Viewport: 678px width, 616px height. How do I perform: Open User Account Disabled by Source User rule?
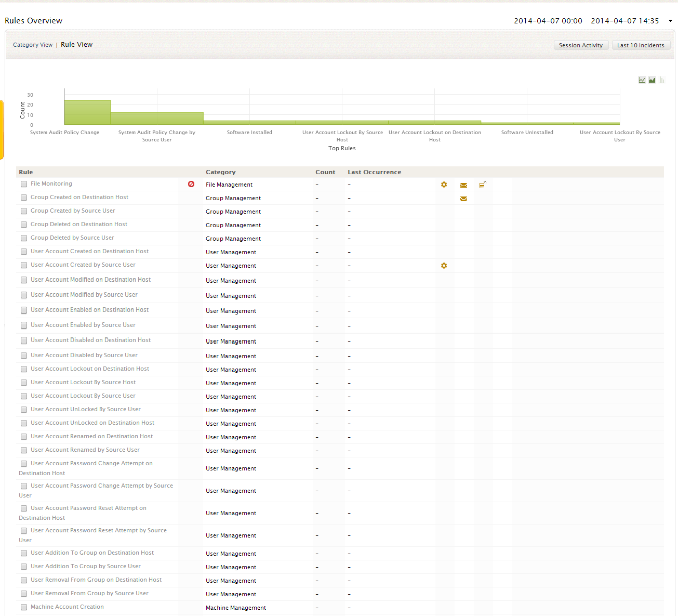coord(84,356)
